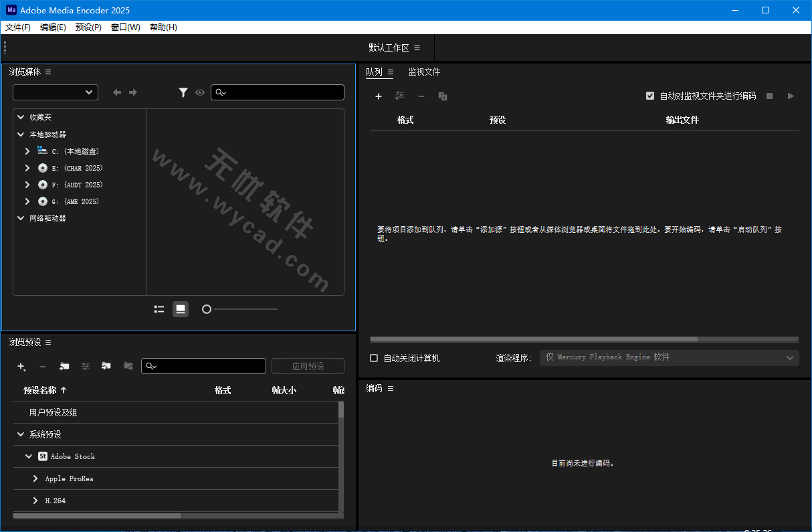The width and height of the screenshot is (812, 532).
Task: Open the 渲染程序 renderer dropdown
Action: (x=669, y=357)
